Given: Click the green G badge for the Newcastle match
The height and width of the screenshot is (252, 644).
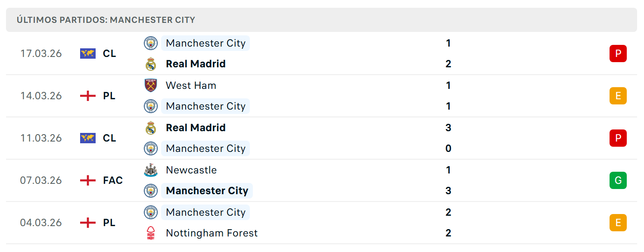Looking at the screenshot, I should (618, 180).
